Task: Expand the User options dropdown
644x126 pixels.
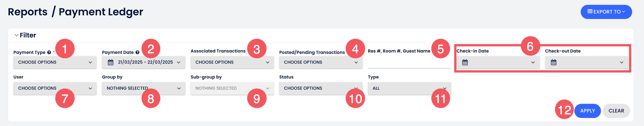Action: click(x=55, y=88)
